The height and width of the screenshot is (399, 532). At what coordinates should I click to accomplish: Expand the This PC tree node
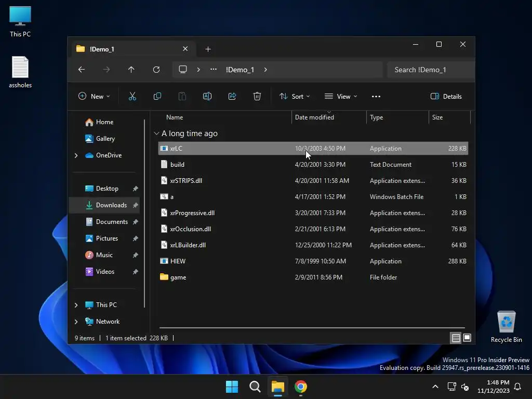(x=76, y=305)
